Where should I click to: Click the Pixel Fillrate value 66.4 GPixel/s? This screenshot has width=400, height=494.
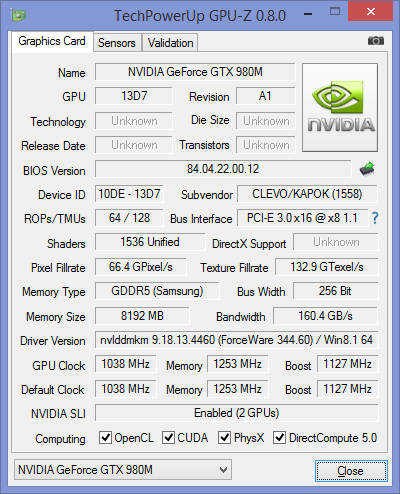[x=141, y=267]
